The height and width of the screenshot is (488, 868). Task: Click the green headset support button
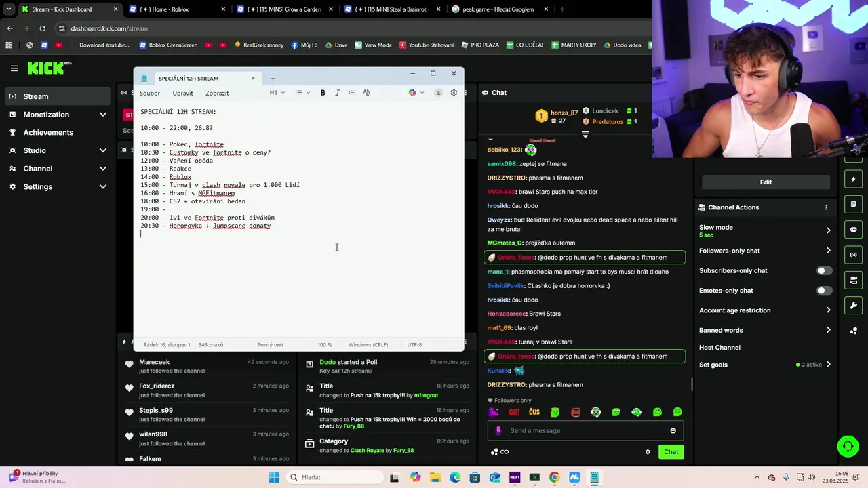coord(848,446)
